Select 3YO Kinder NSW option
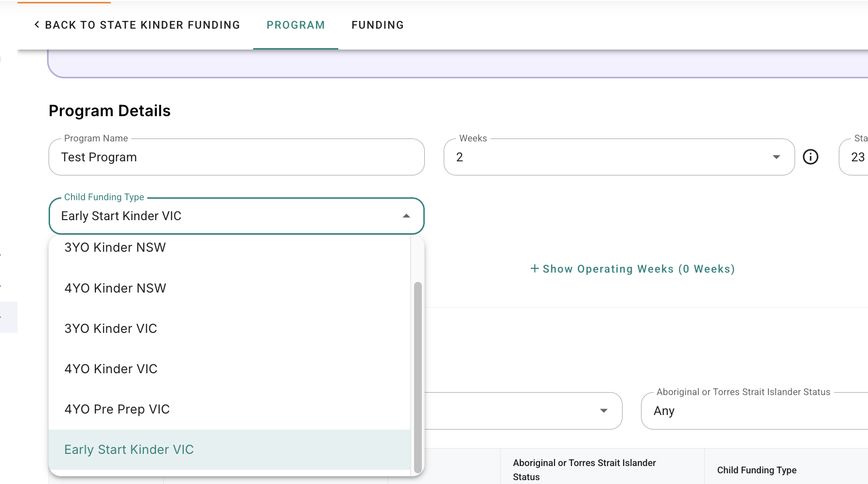Screen dimensions: 868x484 click(229, 248)
